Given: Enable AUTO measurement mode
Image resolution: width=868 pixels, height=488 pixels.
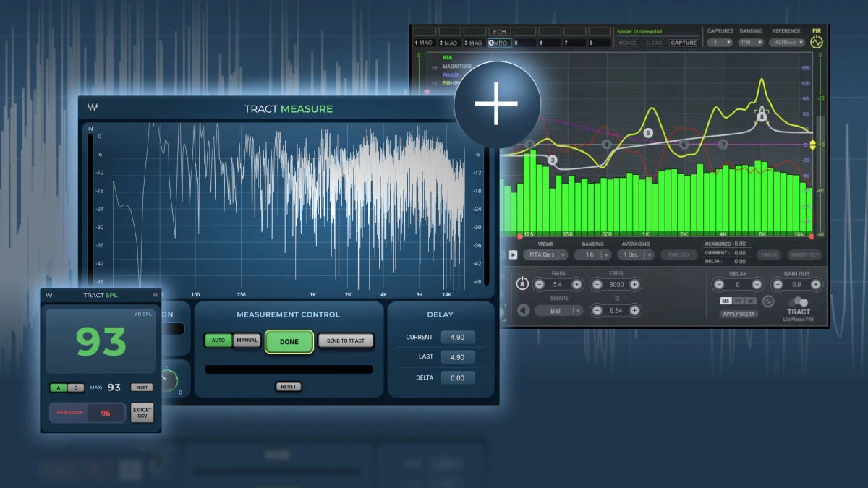Looking at the screenshot, I should tap(218, 341).
